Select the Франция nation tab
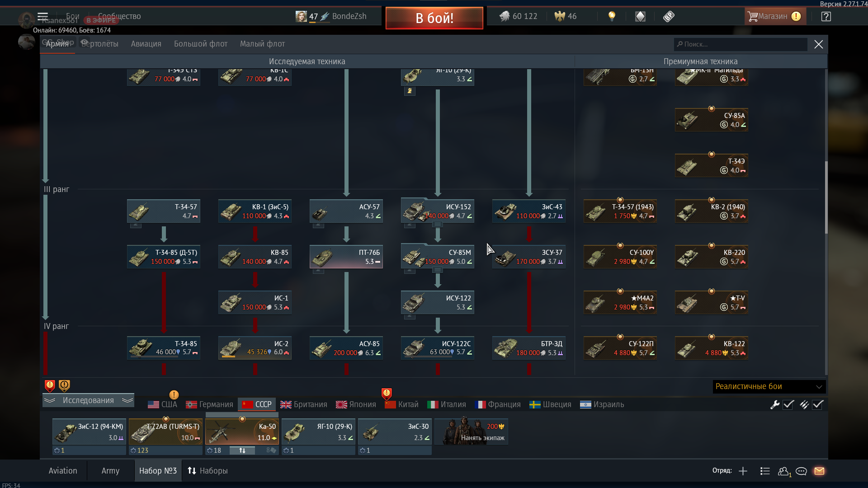The width and height of the screenshot is (868, 488). [x=498, y=404]
